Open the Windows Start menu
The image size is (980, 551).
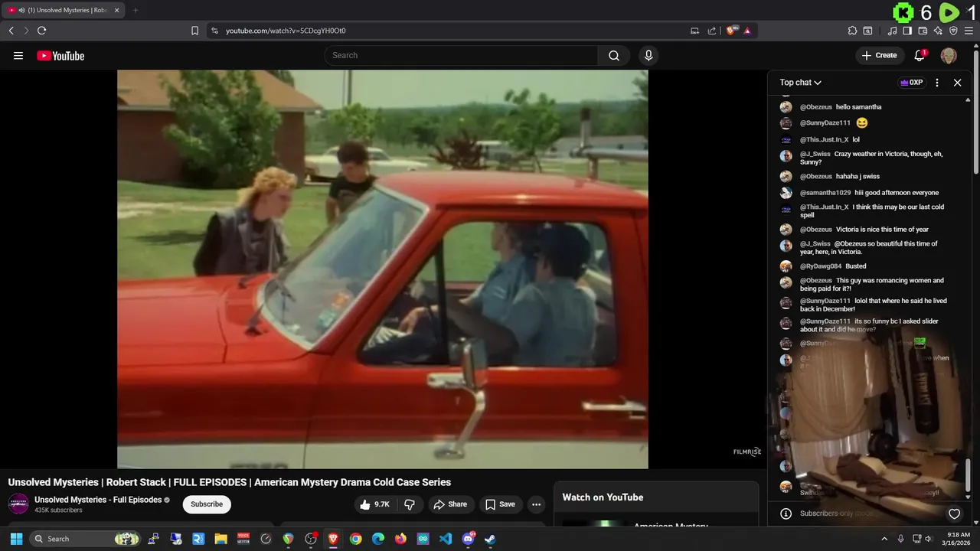tap(16, 539)
